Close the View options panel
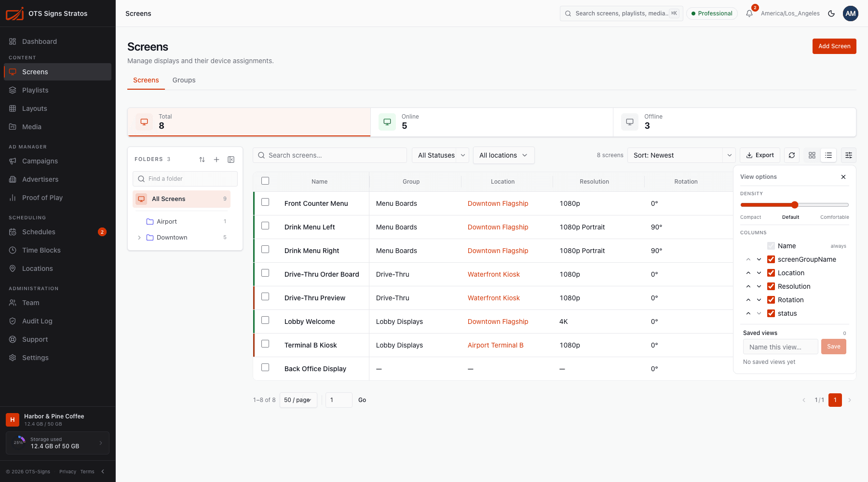This screenshot has height=482, width=868. click(843, 177)
